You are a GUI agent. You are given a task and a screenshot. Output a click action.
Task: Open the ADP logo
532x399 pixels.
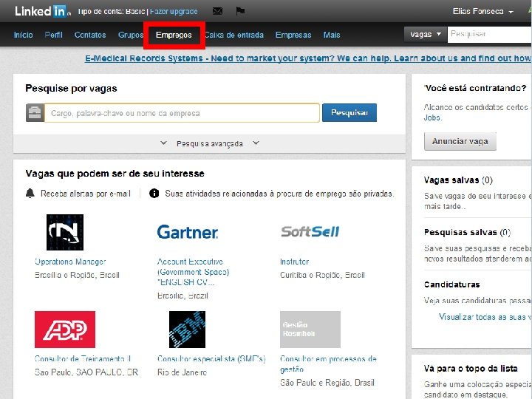pos(65,330)
